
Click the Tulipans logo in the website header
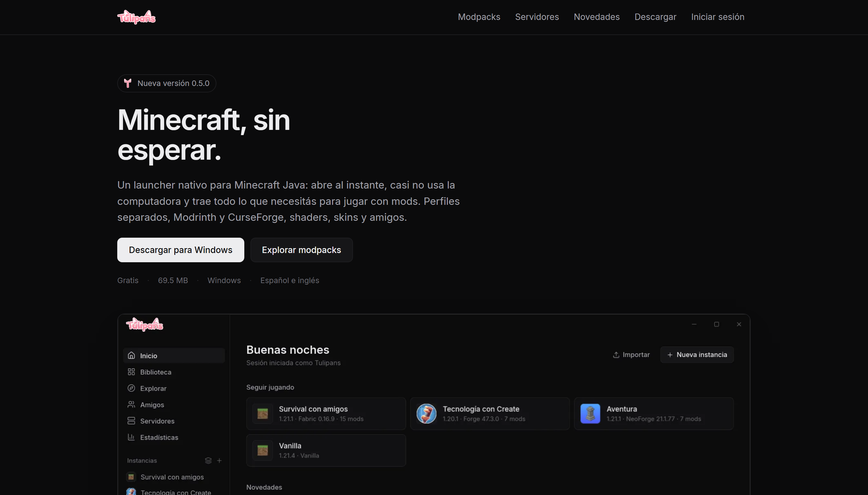[x=136, y=17]
